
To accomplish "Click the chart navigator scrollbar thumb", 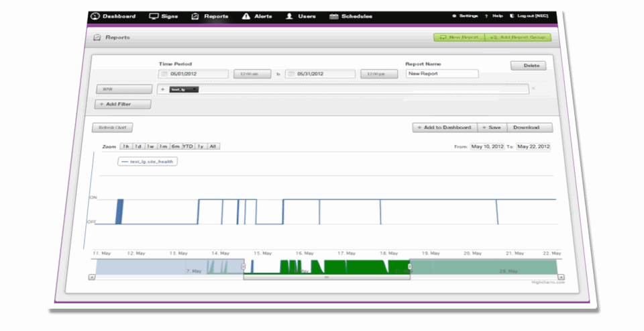I will point(327,277).
